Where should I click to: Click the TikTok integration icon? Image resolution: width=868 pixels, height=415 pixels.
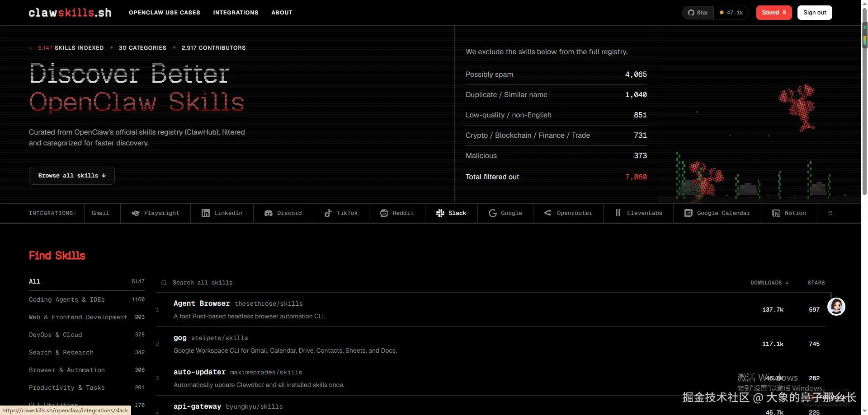click(x=328, y=213)
